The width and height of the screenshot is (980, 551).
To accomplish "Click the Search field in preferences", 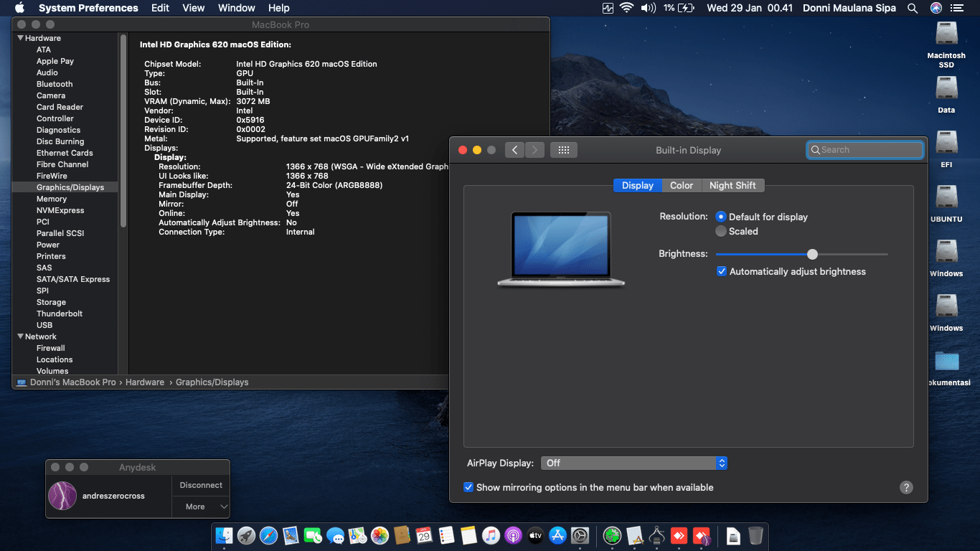I will tap(865, 150).
